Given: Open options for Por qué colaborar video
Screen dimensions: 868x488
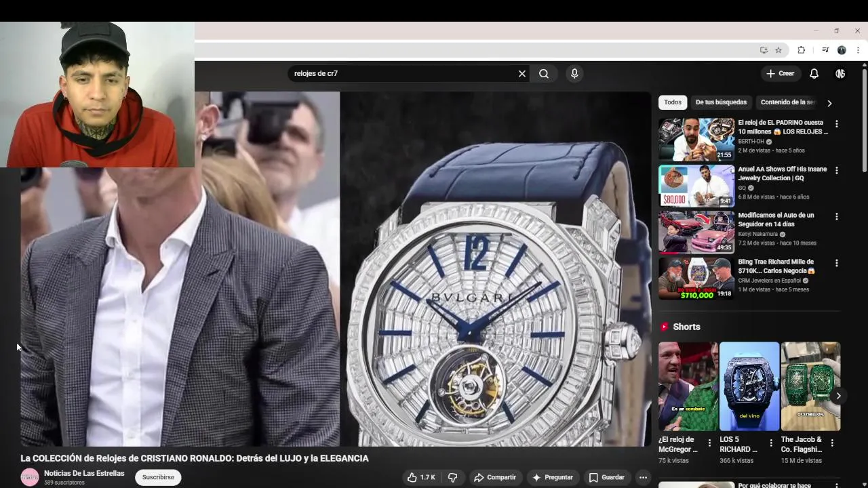Looking at the screenshot, I should point(837,485).
